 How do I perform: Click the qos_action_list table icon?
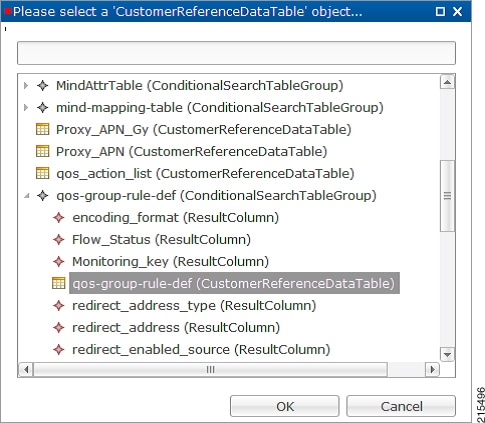(42, 173)
